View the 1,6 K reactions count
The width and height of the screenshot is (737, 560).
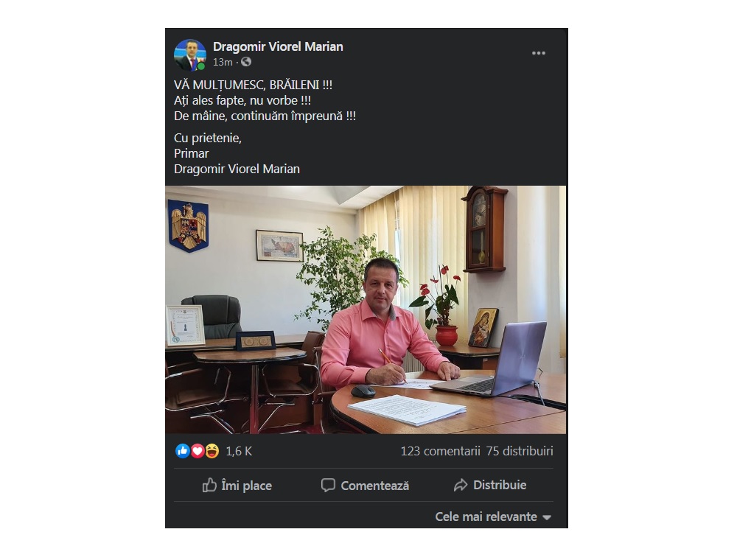coord(239,451)
